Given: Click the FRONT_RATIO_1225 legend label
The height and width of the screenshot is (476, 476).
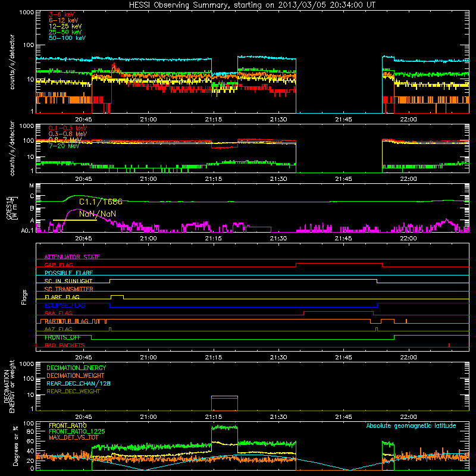Looking at the screenshot, I should (x=77, y=431).
